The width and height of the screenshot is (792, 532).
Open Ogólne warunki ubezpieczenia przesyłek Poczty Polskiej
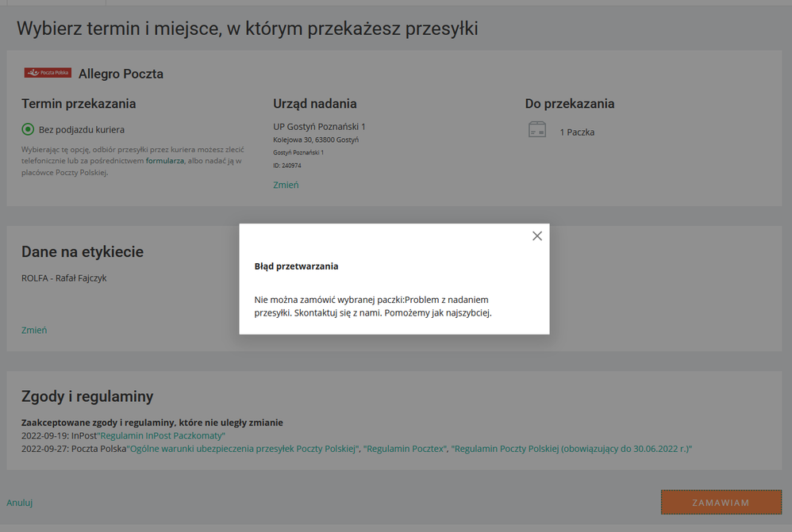pos(243,449)
